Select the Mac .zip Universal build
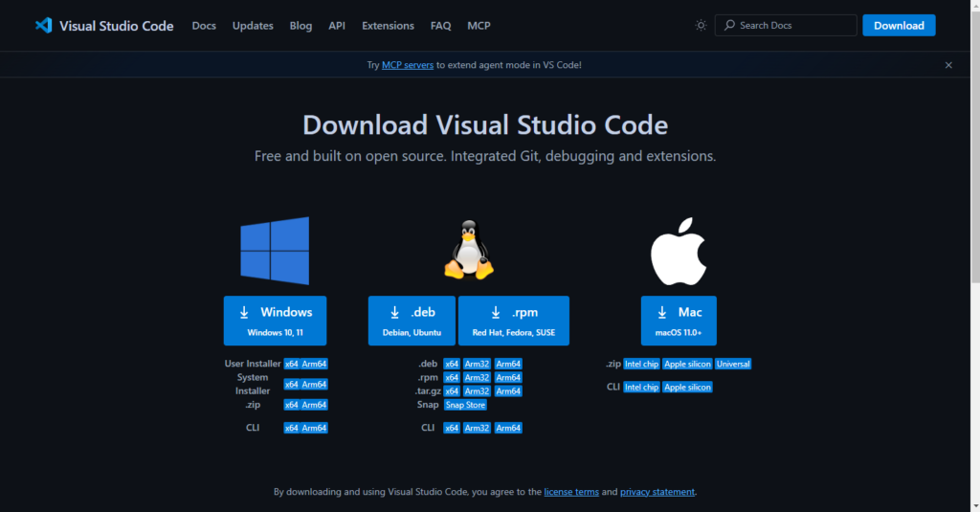The height and width of the screenshot is (512, 980). pyautogui.click(x=733, y=364)
